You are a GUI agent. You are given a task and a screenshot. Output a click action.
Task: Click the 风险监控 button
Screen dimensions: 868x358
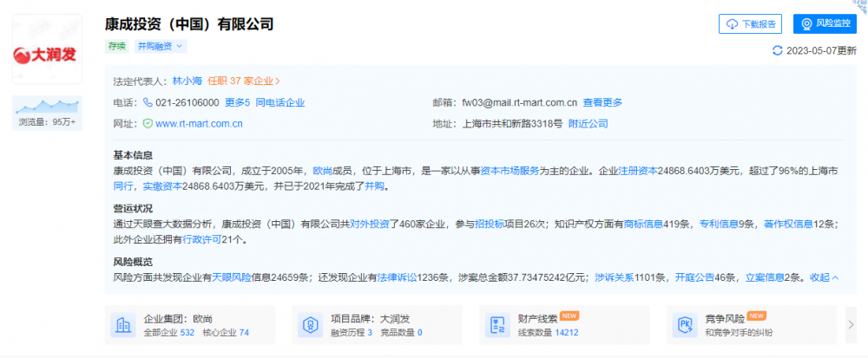pyautogui.click(x=825, y=23)
